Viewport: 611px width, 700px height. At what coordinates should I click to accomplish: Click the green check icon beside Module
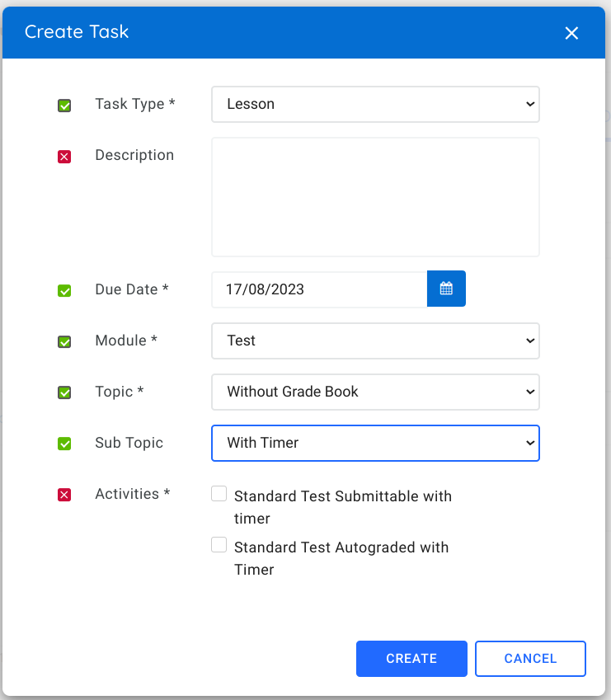63,341
